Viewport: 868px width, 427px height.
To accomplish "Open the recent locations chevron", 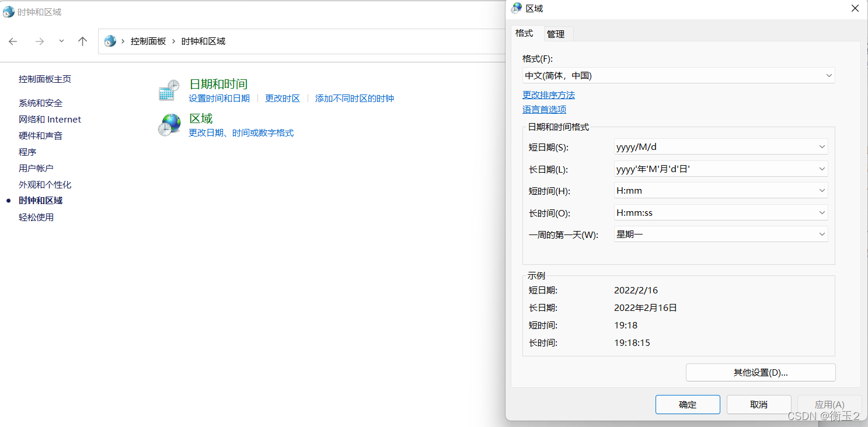I will [x=61, y=41].
